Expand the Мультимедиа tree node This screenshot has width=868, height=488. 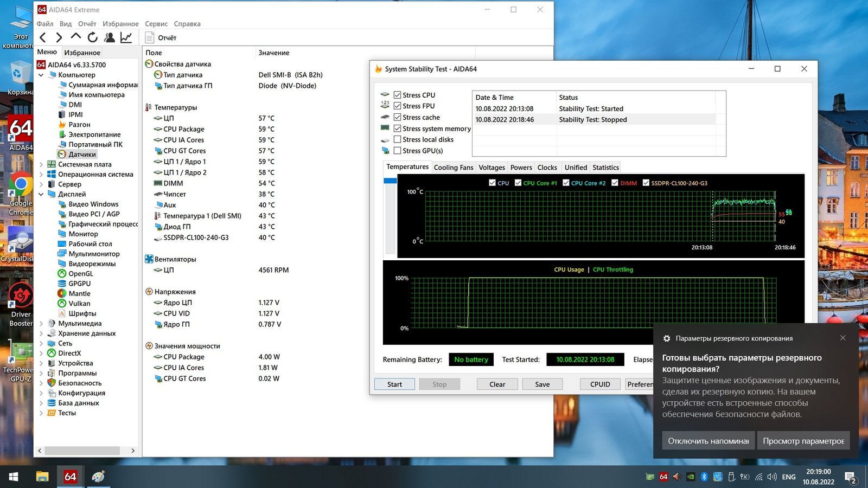coord(41,324)
